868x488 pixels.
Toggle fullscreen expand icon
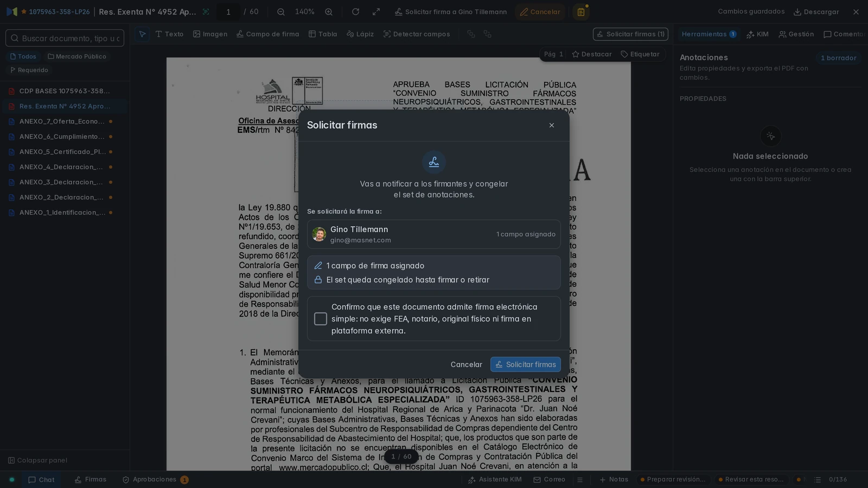[x=376, y=12]
